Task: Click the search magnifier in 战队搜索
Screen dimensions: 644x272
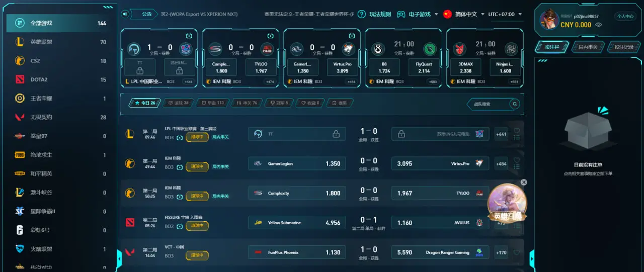Action: (x=514, y=104)
